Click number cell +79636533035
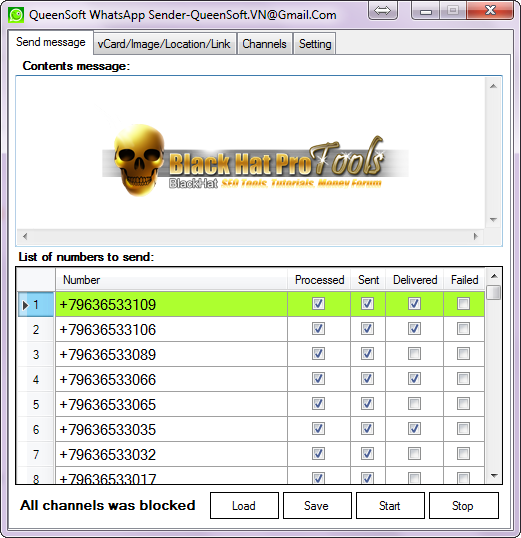 pyautogui.click(x=171, y=430)
